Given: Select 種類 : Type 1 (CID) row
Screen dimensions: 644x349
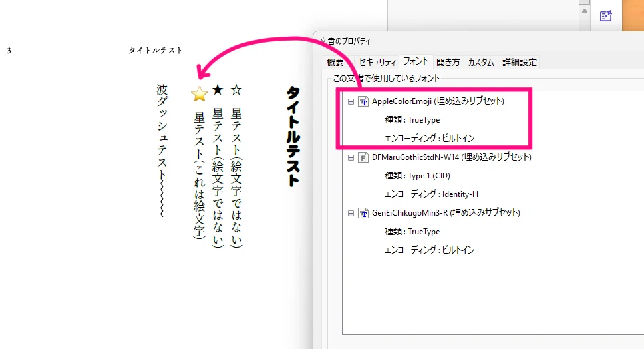Looking at the screenshot, I should click(x=417, y=176).
